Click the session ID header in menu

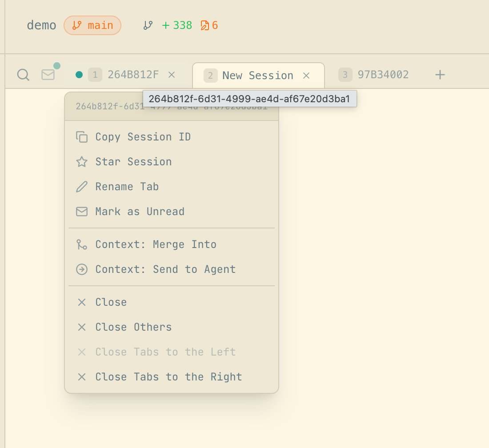tap(172, 106)
